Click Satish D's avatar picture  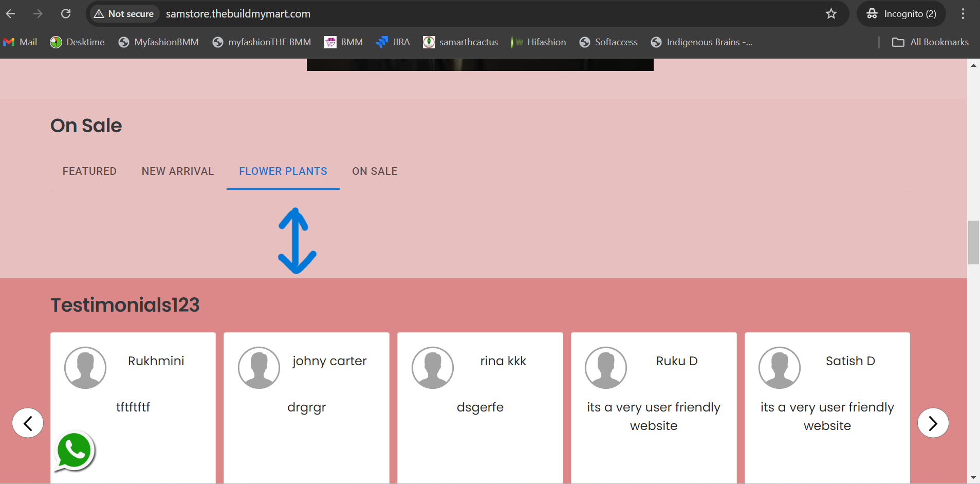[780, 368]
